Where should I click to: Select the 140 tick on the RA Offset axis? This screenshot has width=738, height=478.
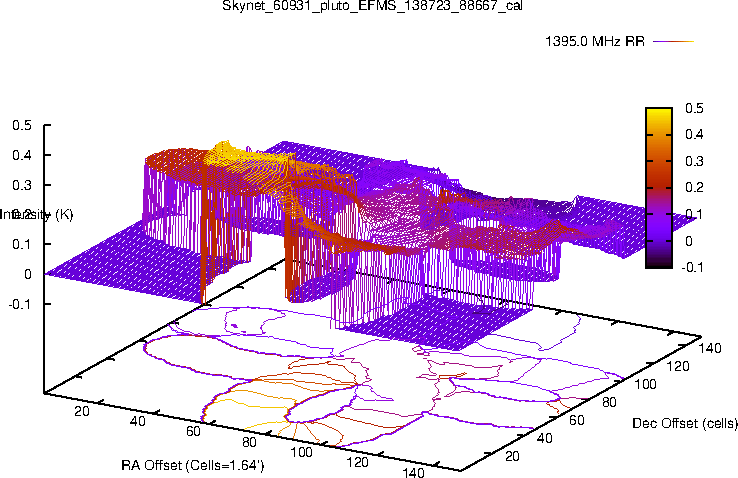point(413,472)
